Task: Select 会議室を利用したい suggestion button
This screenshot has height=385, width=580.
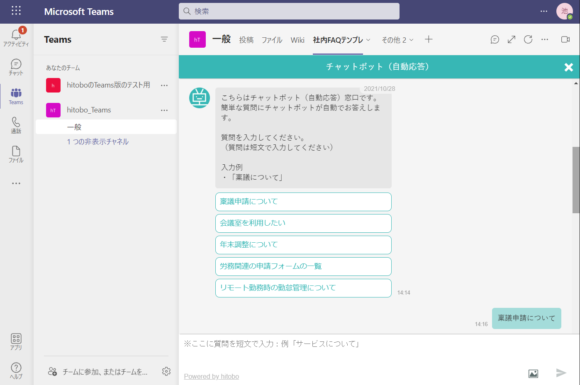Action: pyautogui.click(x=303, y=223)
